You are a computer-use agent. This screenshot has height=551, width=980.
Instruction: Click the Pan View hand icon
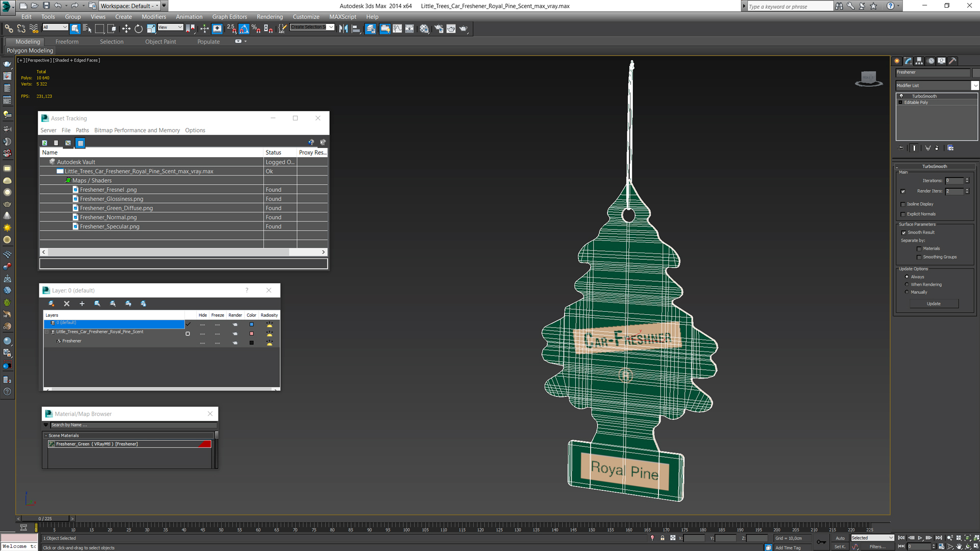click(959, 546)
